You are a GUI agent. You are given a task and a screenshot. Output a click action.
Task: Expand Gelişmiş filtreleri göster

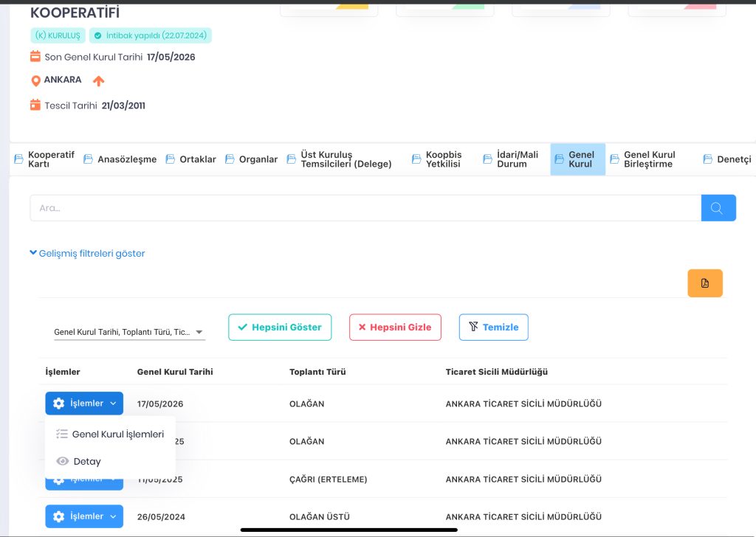click(87, 253)
